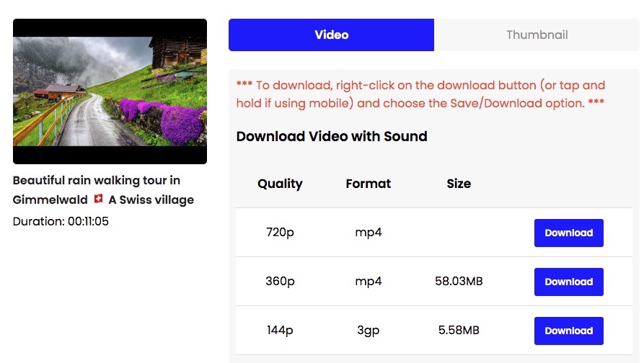Click the Swiss flag icon in title
Screen dimensions: 644x363
[x=99, y=199]
